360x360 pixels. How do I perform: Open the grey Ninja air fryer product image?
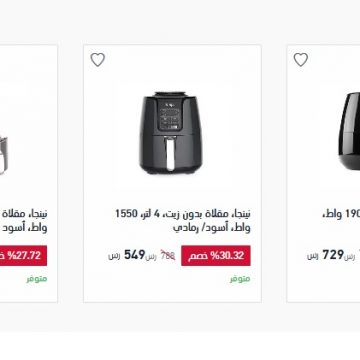[171, 133]
